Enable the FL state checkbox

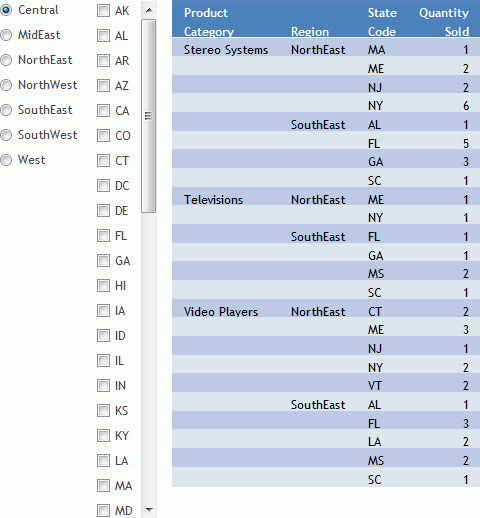pos(103,236)
